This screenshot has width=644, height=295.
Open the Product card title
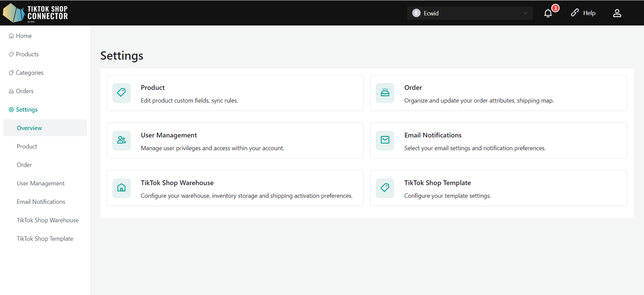tap(153, 88)
